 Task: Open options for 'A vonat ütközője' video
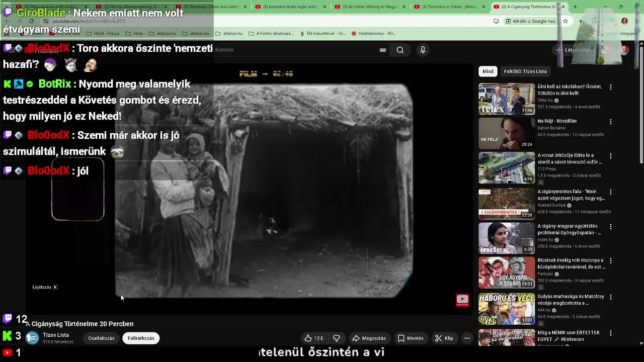tap(611, 156)
